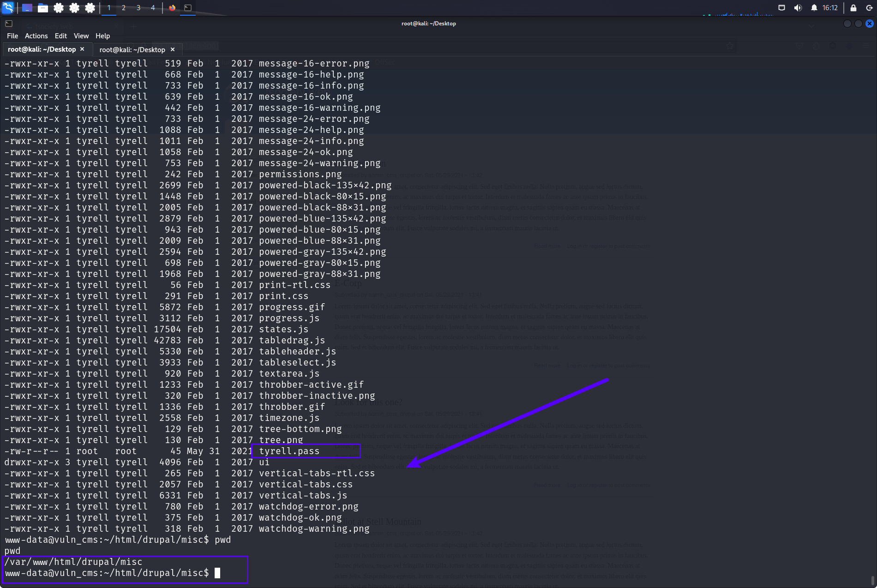Click the timezone.js file name
Screen dimensions: 877x588
coord(289,418)
